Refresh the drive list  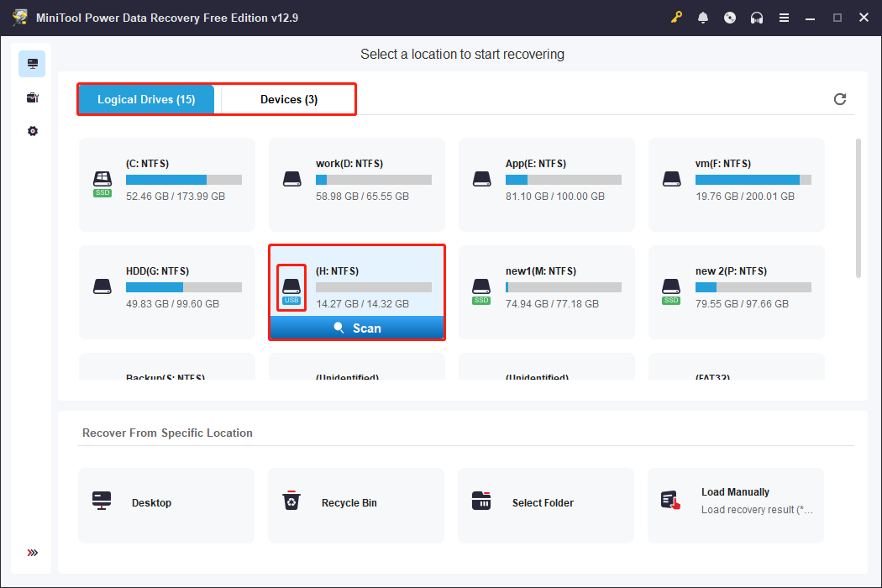click(x=840, y=99)
